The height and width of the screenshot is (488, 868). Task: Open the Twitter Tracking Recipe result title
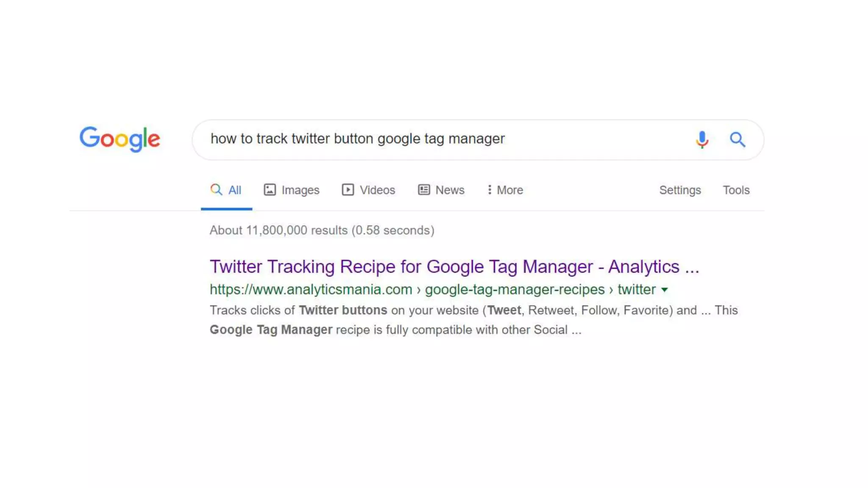(454, 267)
